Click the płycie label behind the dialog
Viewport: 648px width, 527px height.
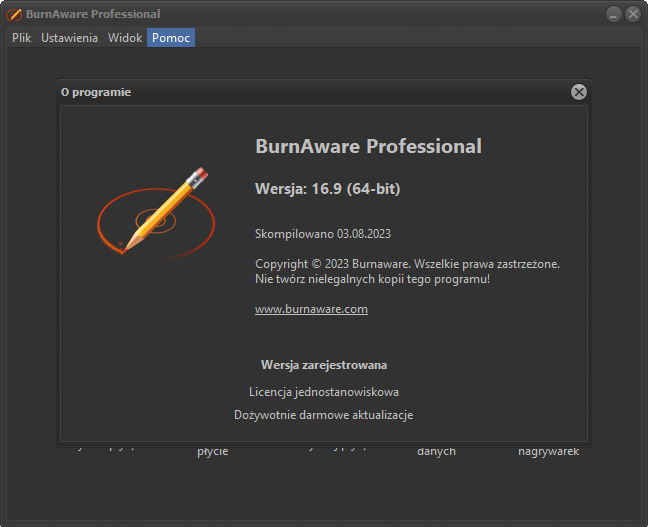tap(212, 452)
